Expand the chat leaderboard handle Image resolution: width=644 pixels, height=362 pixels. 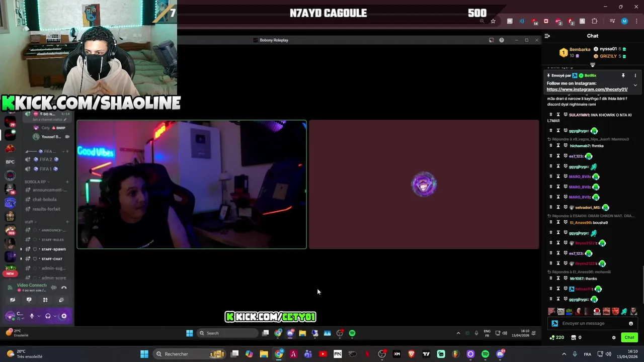coord(593,65)
